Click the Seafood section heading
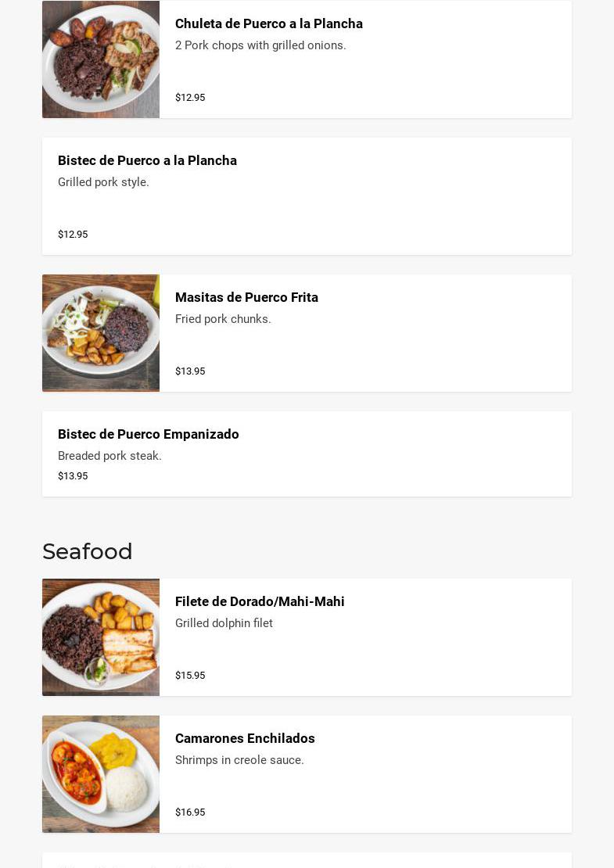Viewport: 614px width, 868px height. pos(88,552)
